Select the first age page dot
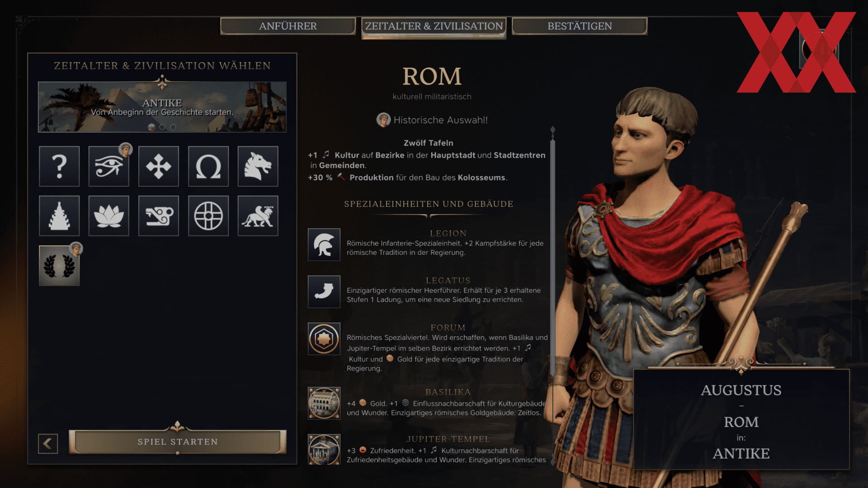The width and height of the screenshot is (868, 488). pyautogui.click(x=151, y=127)
